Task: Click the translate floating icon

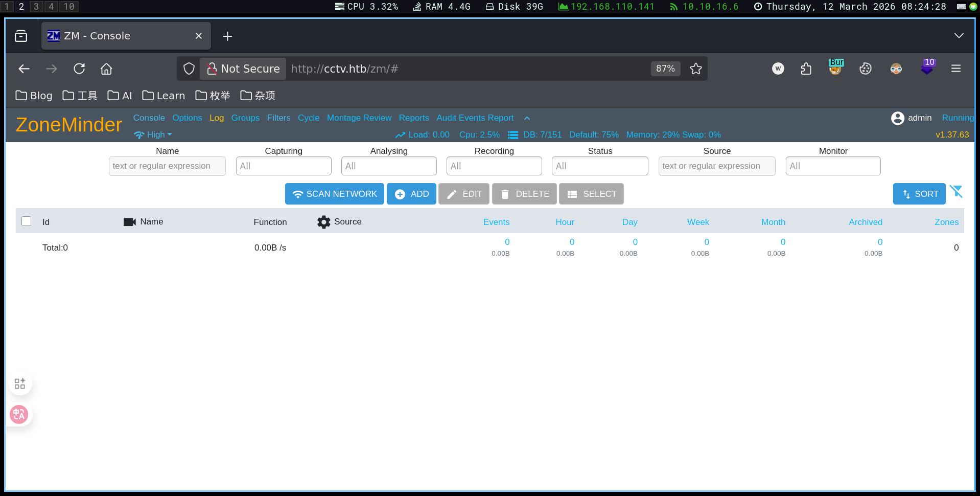Action: tap(19, 414)
